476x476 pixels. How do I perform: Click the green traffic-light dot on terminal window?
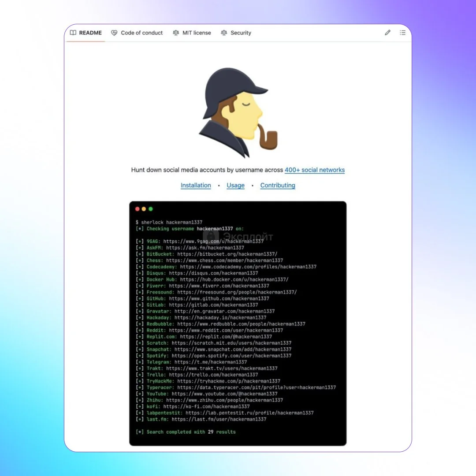(x=151, y=208)
